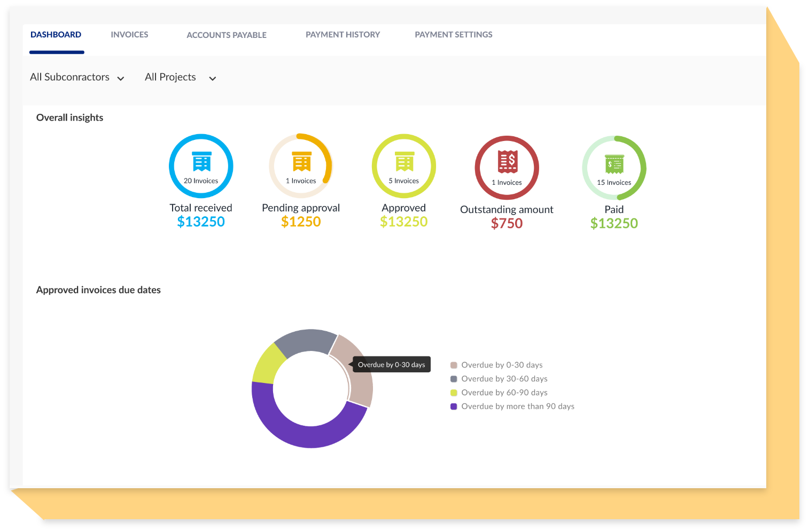
Task: Select the Paid invoices icon
Action: [x=614, y=163]
